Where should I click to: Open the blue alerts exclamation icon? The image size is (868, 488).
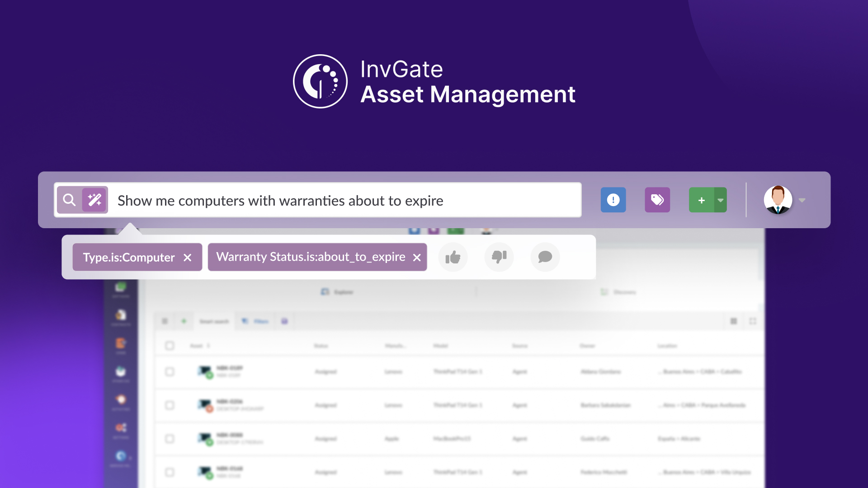[613, 200]
